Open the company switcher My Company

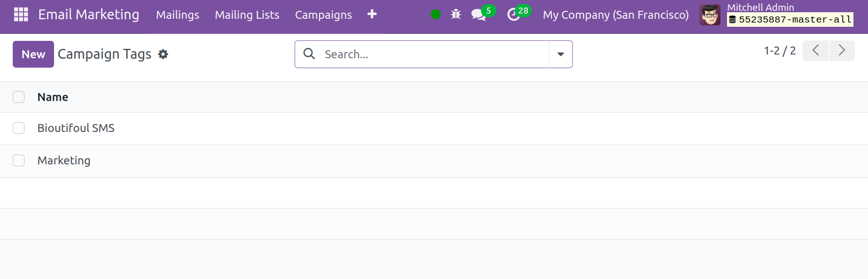click(x=616, y=15)
